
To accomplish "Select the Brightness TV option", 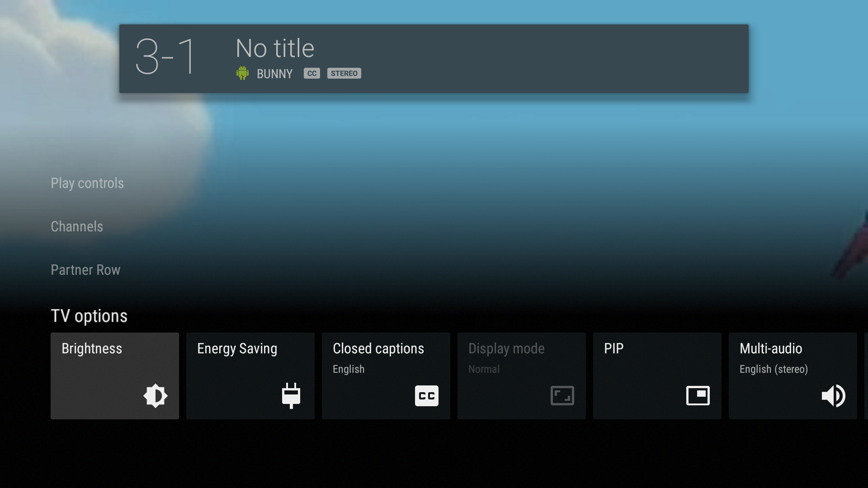I will (x=114, y=376).
